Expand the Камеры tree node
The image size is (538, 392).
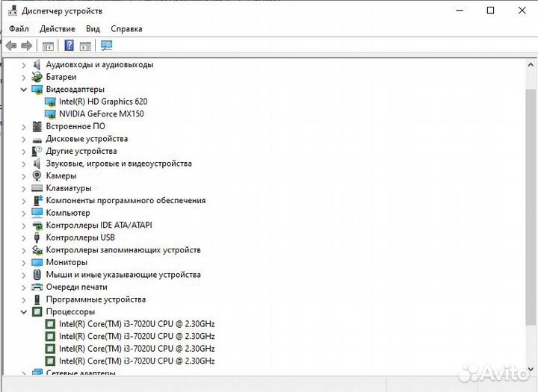click(24, 176)
